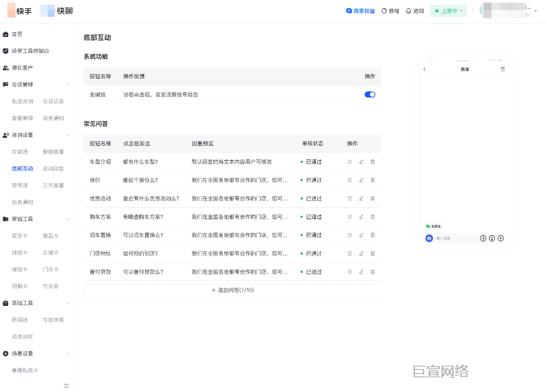Edit the 门店地址 question entry
Screen dimensions: 546x392
pyautogui.click(x=361, y=253)
